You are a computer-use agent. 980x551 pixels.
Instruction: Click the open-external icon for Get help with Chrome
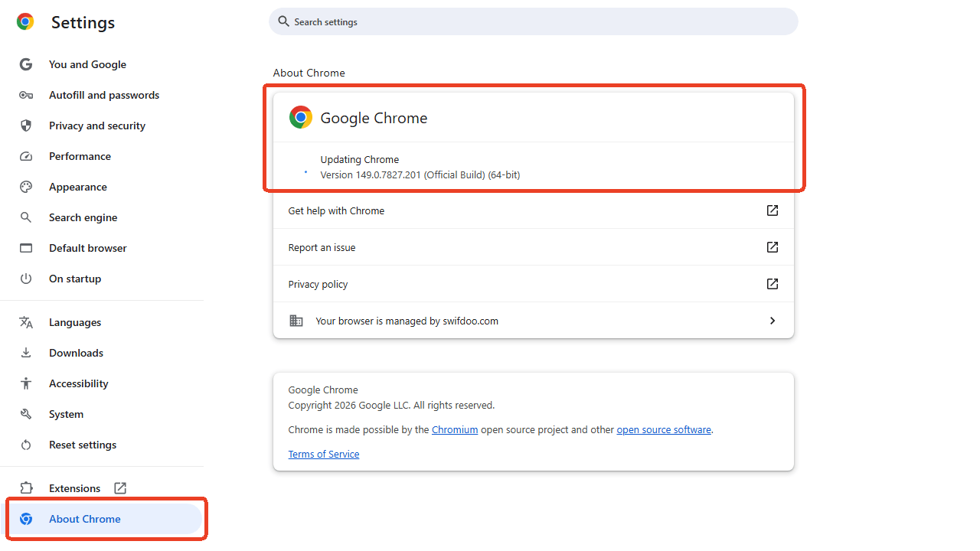[x=773, y=210]
